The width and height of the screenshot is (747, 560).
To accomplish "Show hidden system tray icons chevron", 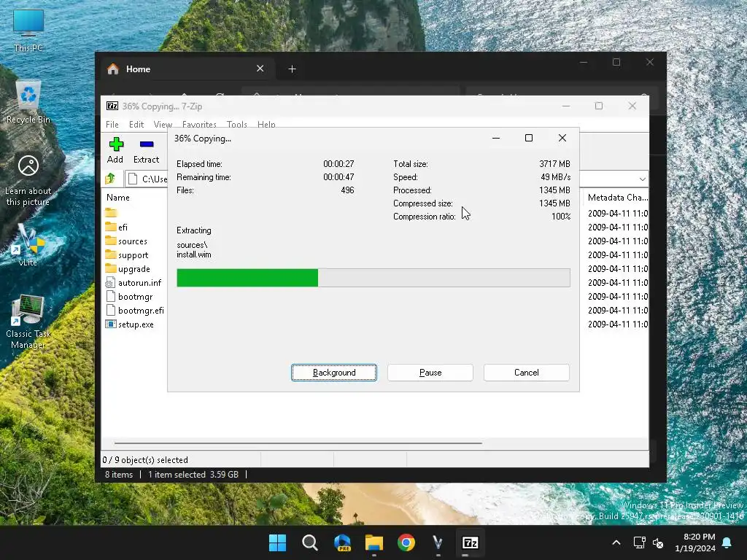I will tap(616, 542).
